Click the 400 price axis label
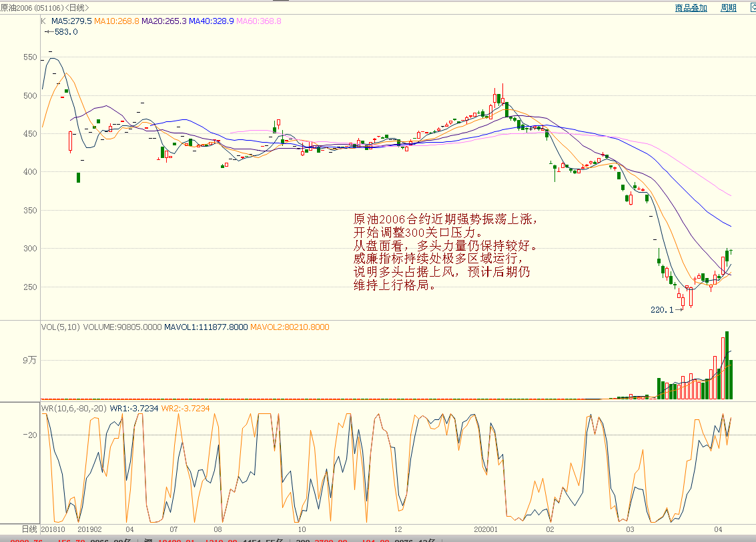The image size is (756, 542). [x=30, y=172]
